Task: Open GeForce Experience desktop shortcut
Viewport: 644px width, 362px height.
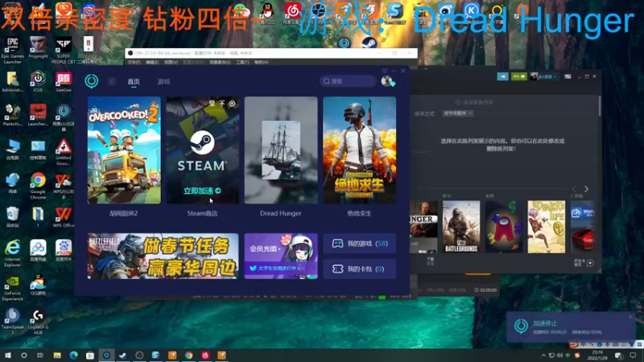Action: click(12, 288)
